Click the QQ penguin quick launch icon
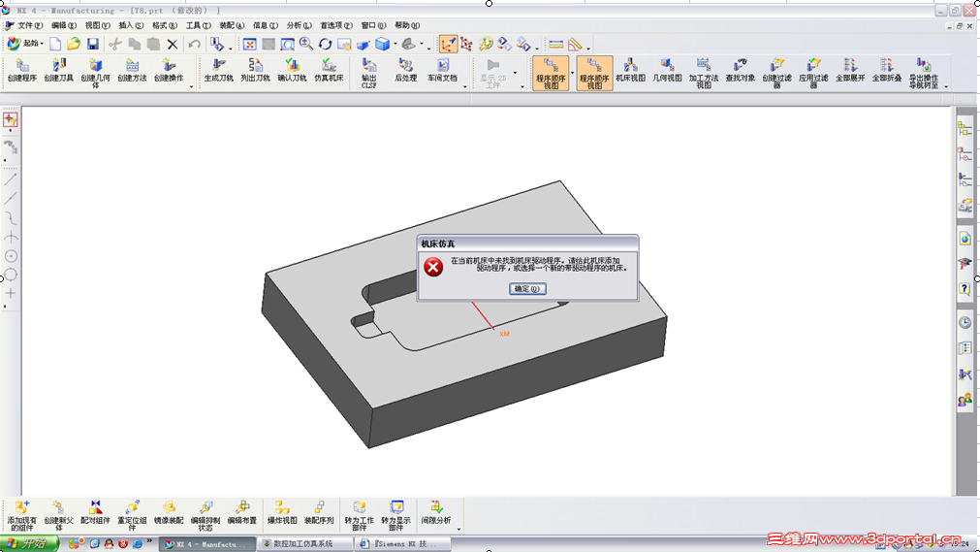This screenshot has width=980, height=552. pos(109,544)
